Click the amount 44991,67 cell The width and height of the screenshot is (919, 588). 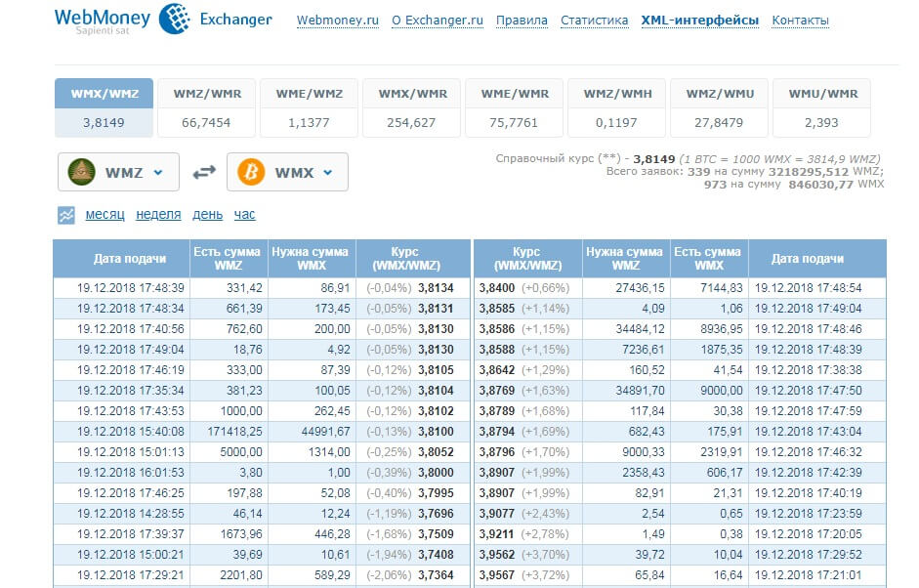pos(326,432)
